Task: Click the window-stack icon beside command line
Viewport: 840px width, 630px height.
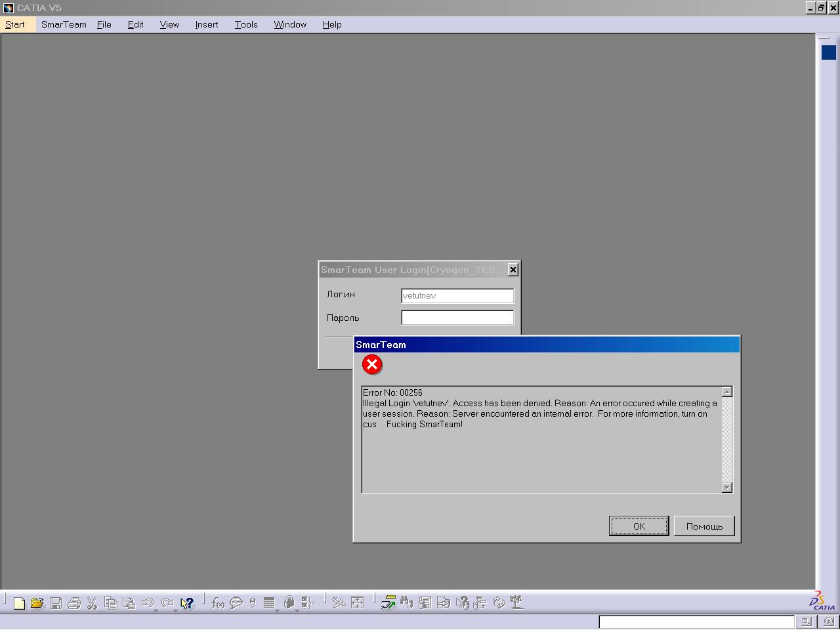Action: [807, 621]
